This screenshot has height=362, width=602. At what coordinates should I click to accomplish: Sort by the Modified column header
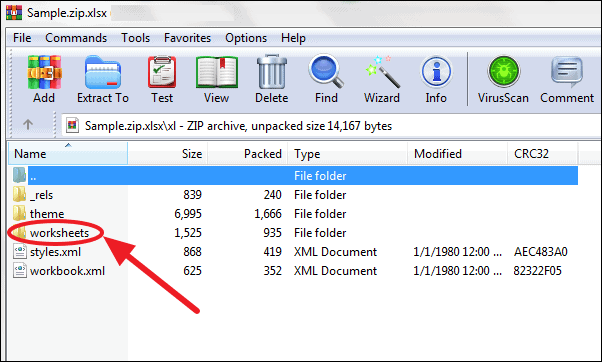click(457, 154)
